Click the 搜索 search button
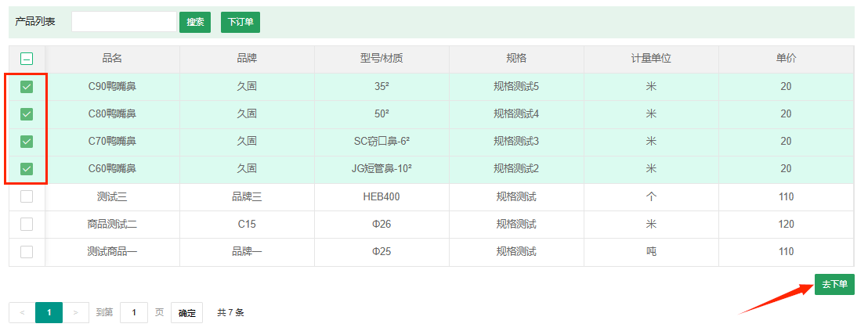 click(195, 22)
